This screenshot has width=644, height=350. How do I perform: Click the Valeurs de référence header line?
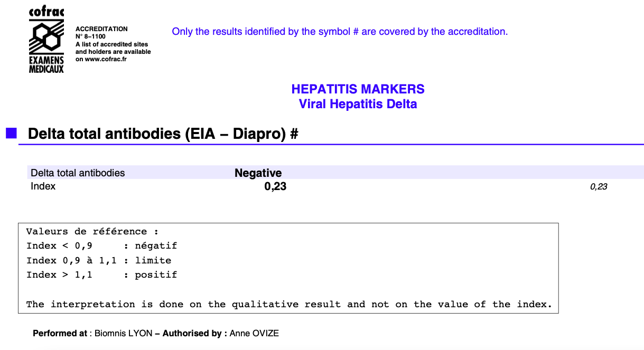[92, 231]
